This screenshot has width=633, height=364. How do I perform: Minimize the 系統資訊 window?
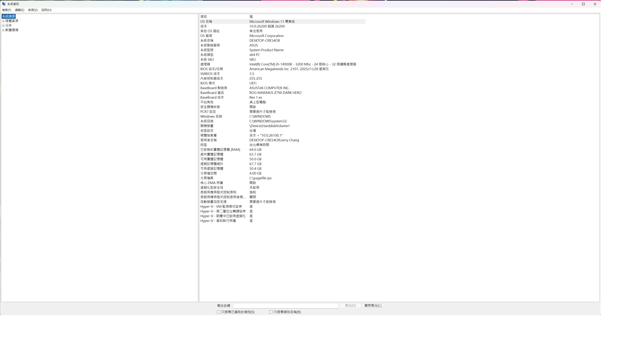click(x=572, y=4)
